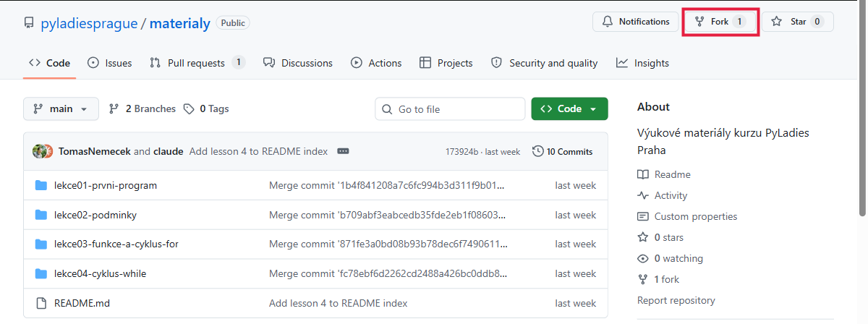Open Custom properties in About

[x=687, y=216]
